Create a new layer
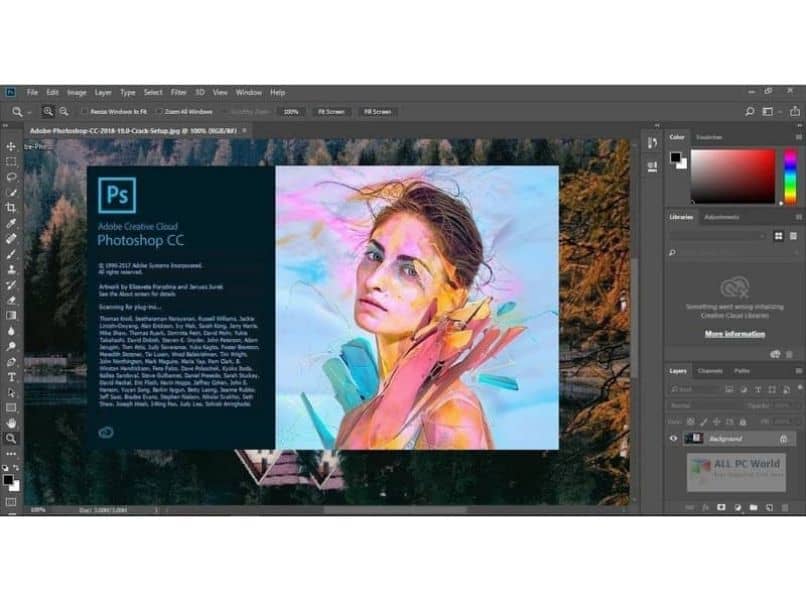Screen dimensions: 806x600 [769, 507]
